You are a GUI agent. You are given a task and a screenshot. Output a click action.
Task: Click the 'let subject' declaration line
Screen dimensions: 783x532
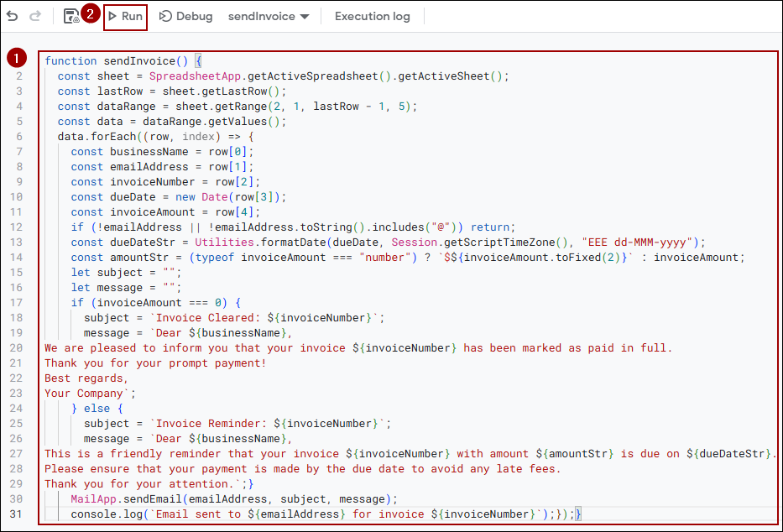pyautogui.click(x=126, y=272)
